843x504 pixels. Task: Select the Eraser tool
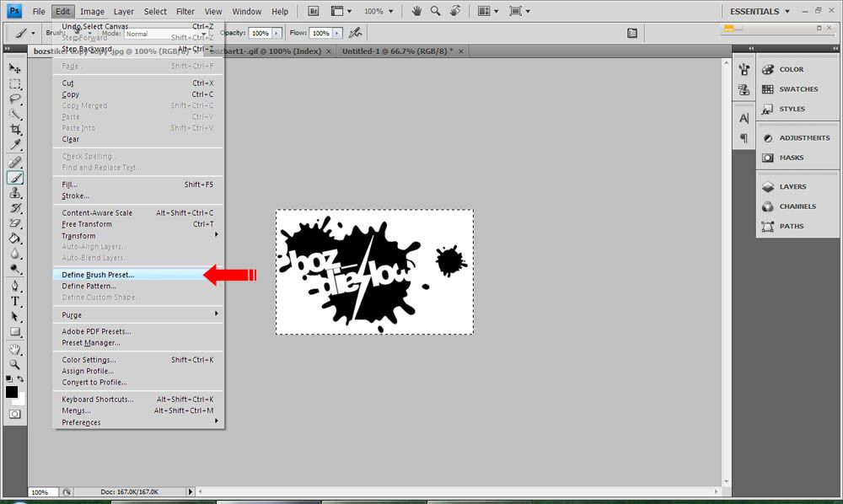(x=14, y=223)
